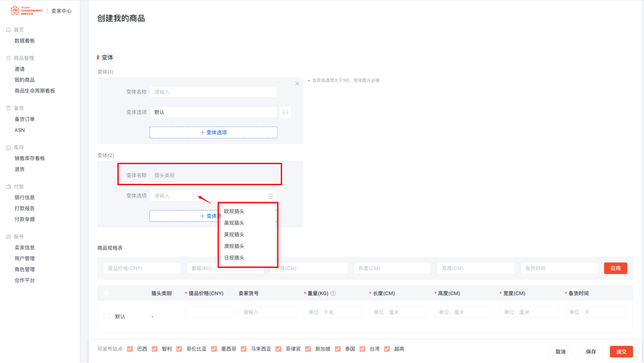The image size is (644, 363).
Task: Open 数据看板 in the sidebar
Action: click(x=25, y=41)
